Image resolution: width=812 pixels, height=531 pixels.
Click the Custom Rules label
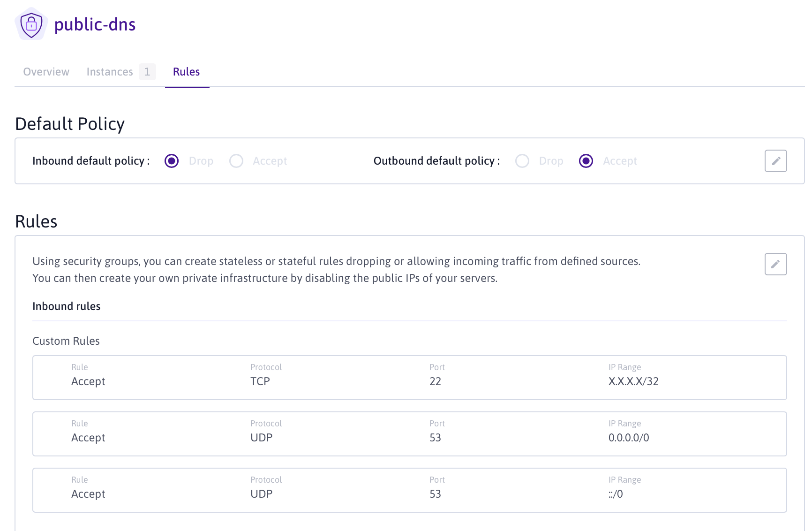(66, 341)
